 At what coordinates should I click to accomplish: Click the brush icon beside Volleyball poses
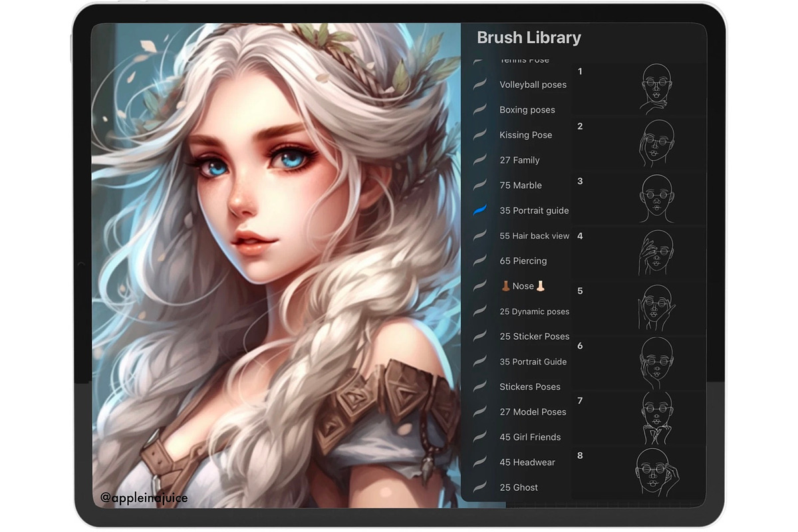[479, 84]
